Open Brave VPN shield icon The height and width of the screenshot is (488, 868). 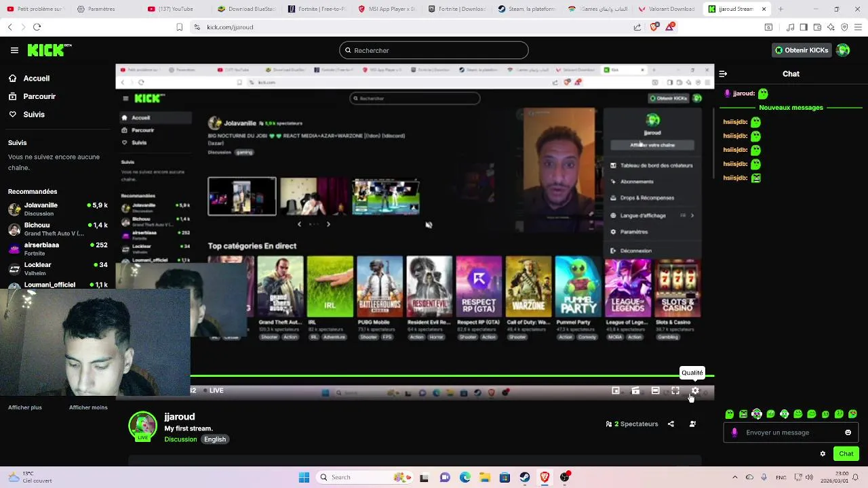click(x=844, y=27)
